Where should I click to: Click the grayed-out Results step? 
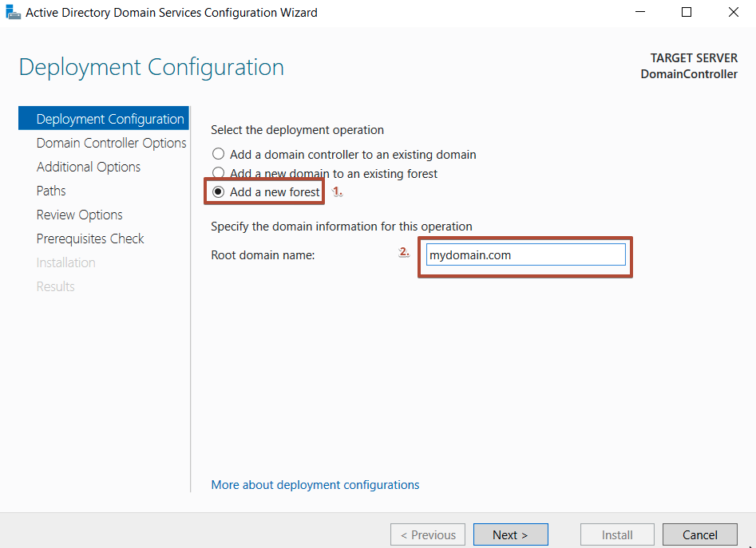click(55, 286)
